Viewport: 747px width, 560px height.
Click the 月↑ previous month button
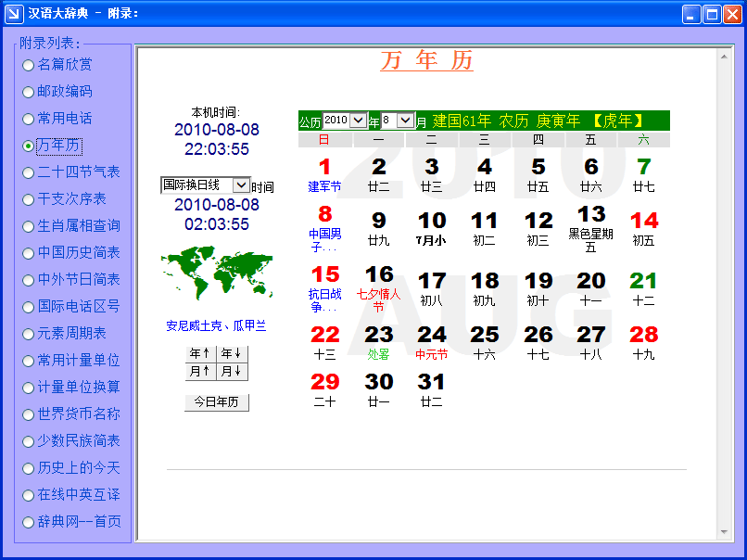pyautogui.click(x=200, y=371)
